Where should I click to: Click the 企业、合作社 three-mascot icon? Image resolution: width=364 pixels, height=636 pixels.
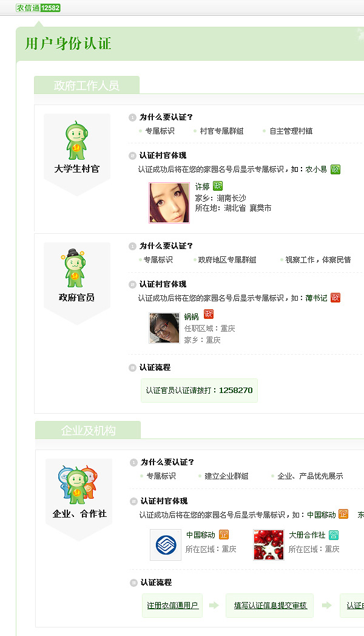coord(78,485)
